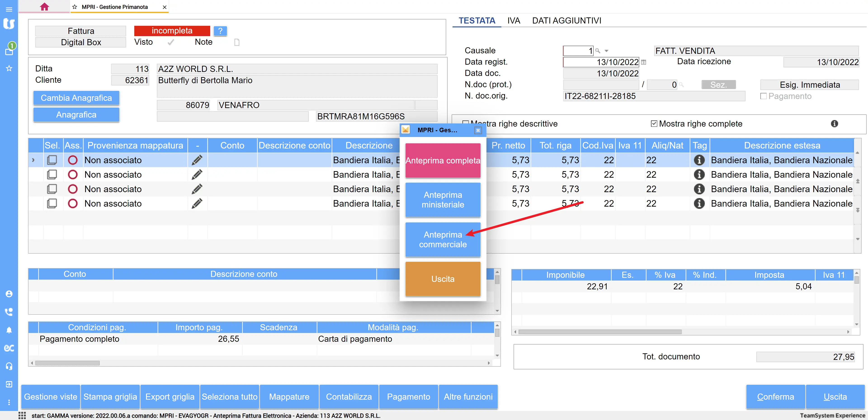This screenshot has height=420, width=868.
Task: Click the favorites star in sidebar
Action: (9, 68)
